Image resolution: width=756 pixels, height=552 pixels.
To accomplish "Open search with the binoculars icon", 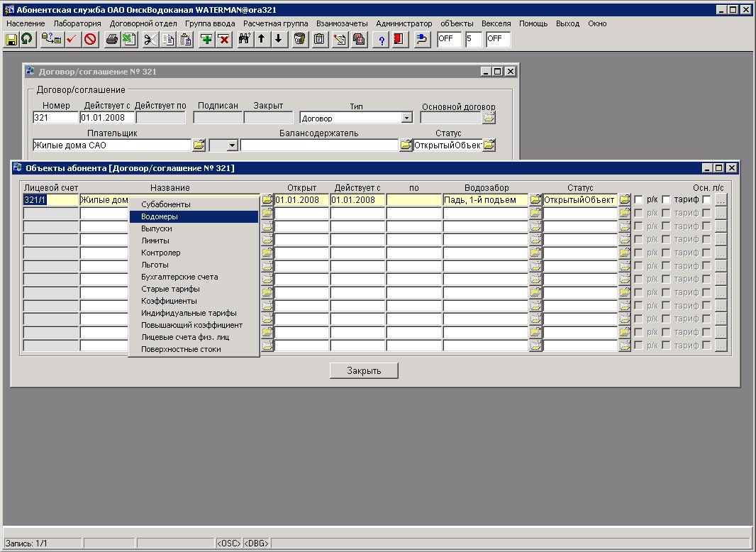I will [x=244, y=40].
